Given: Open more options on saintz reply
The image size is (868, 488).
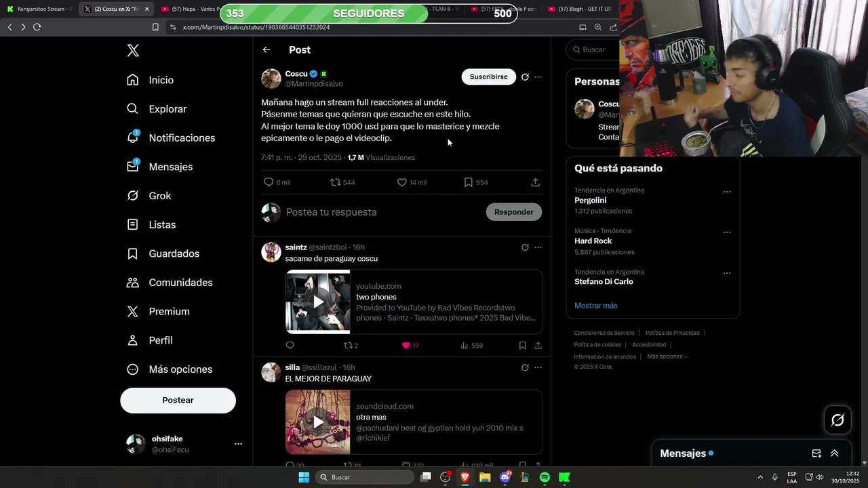Looking at the screenshot, I should tap(538, 247).
